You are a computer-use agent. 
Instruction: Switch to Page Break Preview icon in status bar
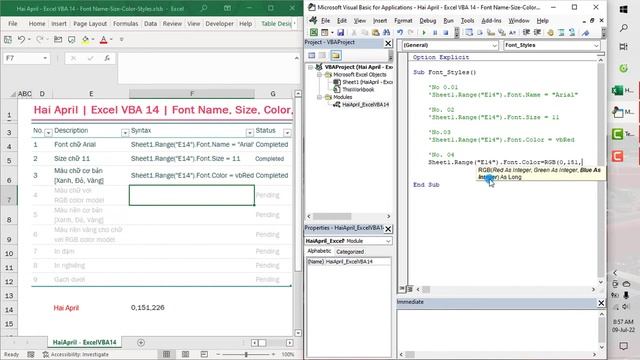204,354
